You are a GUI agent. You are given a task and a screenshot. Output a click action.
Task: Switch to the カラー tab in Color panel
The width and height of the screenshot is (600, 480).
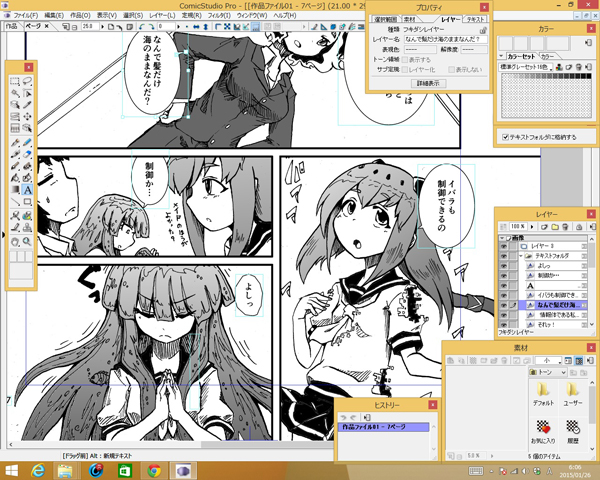(x=548, y=56)
